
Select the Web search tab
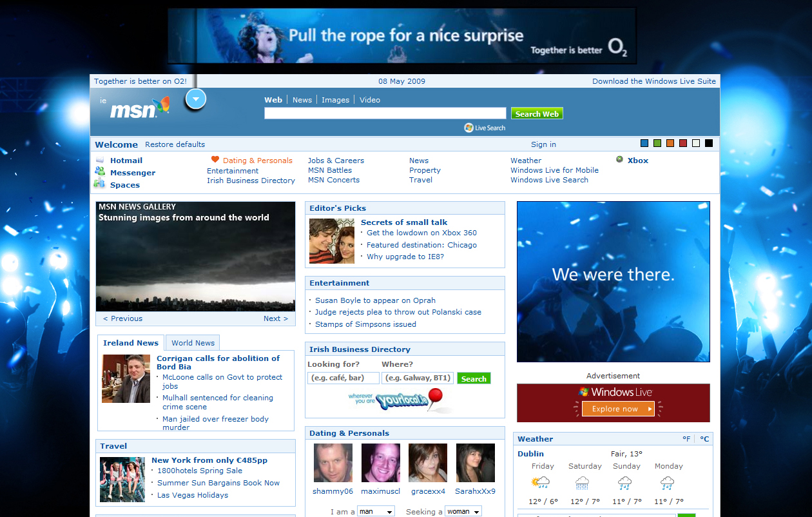[273, 100]
